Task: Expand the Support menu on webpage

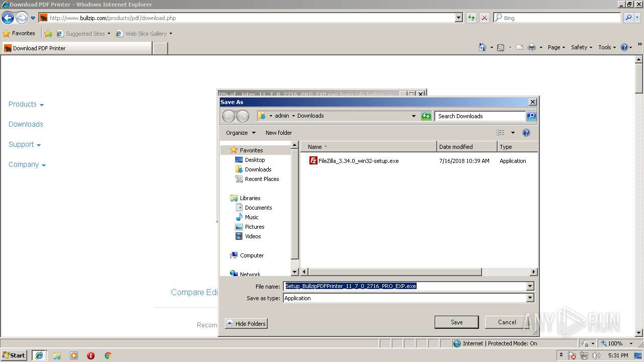Action: click(x=25, y=144)
